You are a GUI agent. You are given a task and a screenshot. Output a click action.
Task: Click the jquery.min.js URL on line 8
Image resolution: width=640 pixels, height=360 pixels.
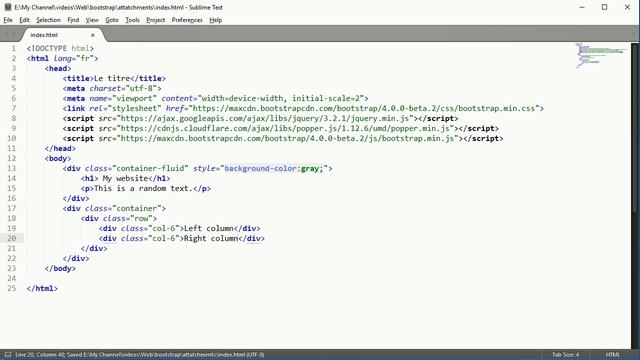[265, 118]
